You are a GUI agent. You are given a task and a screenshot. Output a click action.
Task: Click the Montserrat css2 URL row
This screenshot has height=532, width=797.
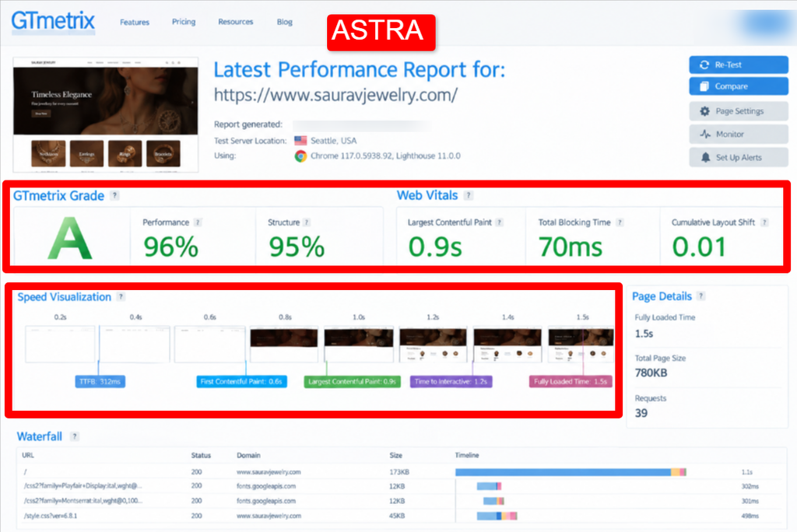(402, 501)
